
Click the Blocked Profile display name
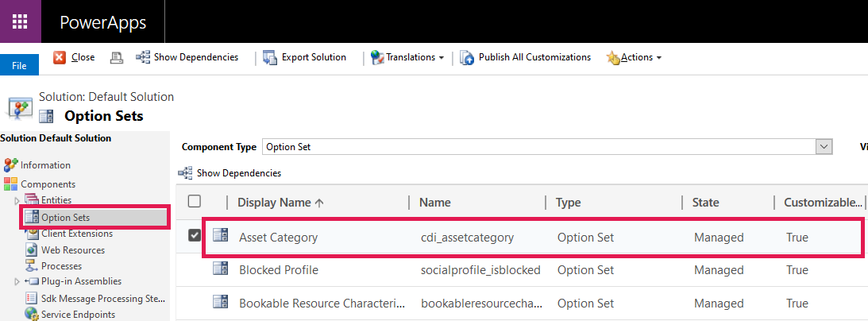279,270
